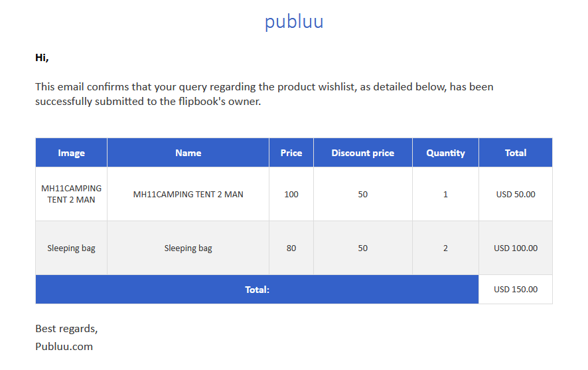Click the publuu logo at top
This screenshot has width=588, height=370.
294,22
